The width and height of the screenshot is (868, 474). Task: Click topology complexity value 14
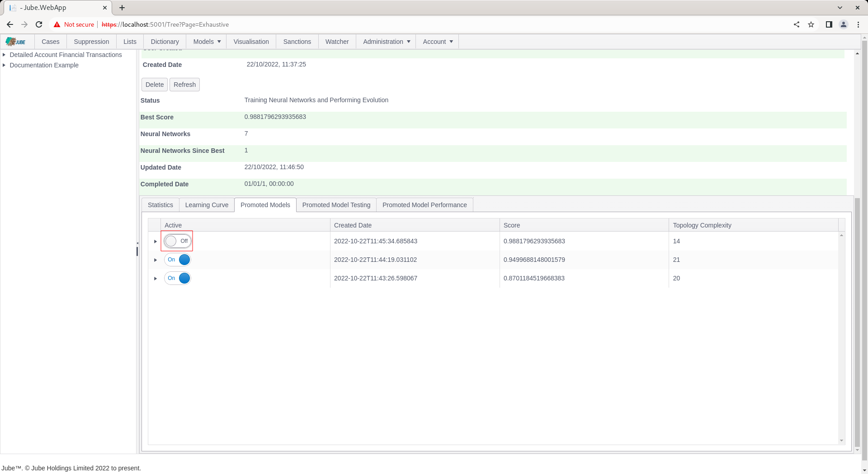click(676, 241)
